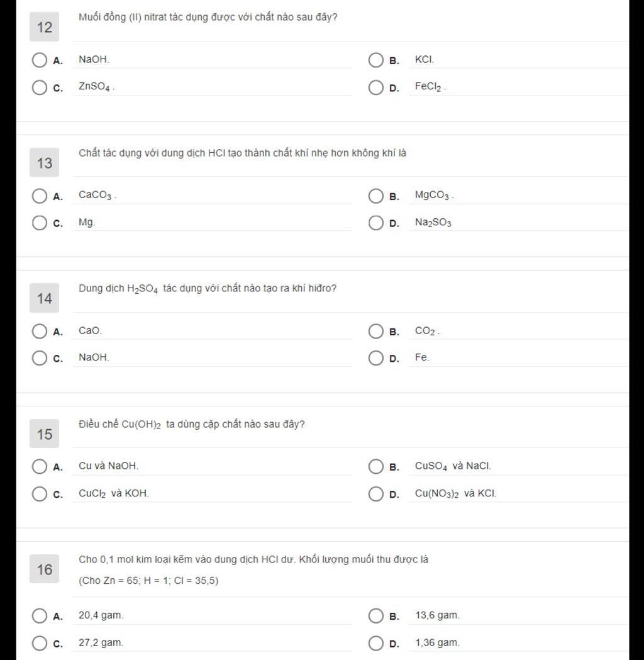This screenshot has height=660, width=644.
Task: Select CaCO3 as answer for question 13
Action: 40,196
